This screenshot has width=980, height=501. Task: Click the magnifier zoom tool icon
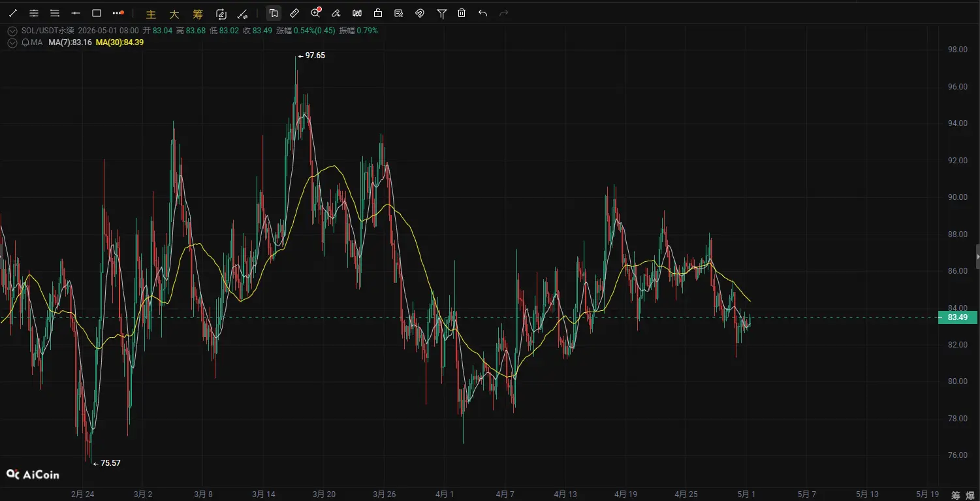[x=316, y=13]
